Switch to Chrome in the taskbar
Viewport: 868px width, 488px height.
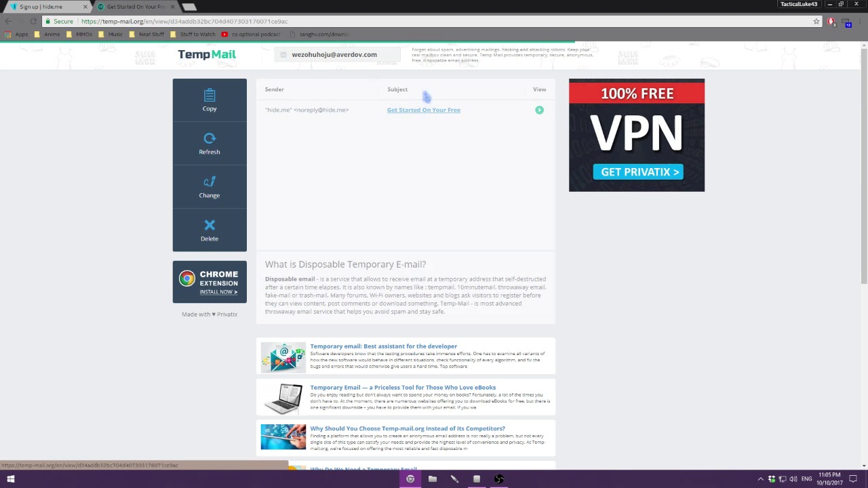click(x=410, y=479)
